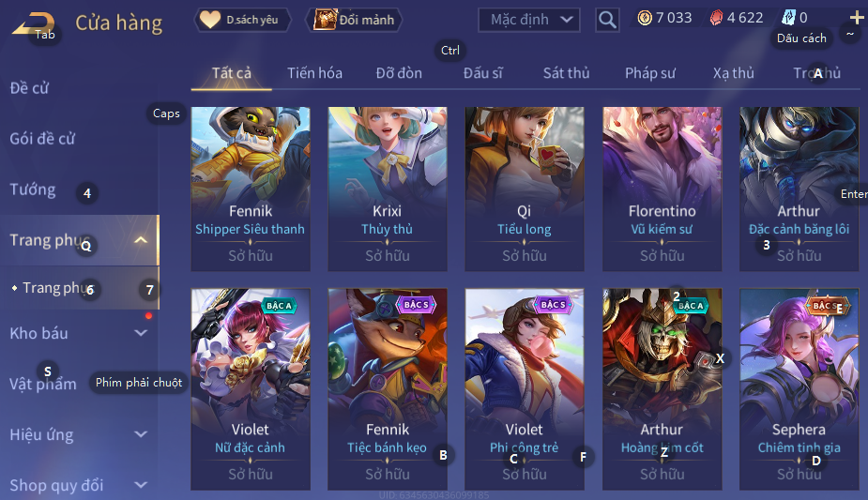
Task: Select the Tiến hóa filter tab
Action: click(314, 73)
